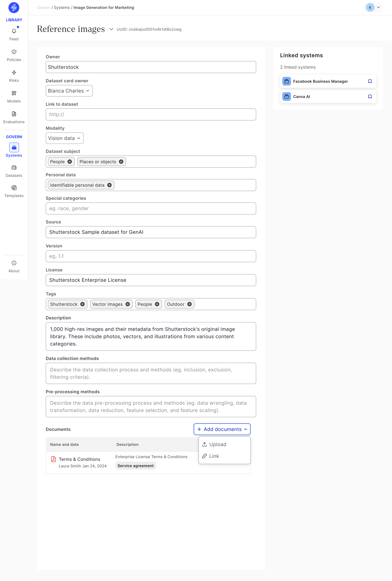The image size is (392, 581).
Task: Focus the Version input field
Action: (151, 256)
